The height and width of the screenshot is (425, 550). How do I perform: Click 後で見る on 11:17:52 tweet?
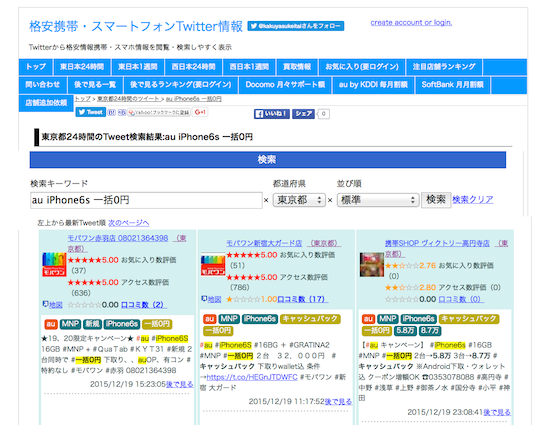click(338, 402)
